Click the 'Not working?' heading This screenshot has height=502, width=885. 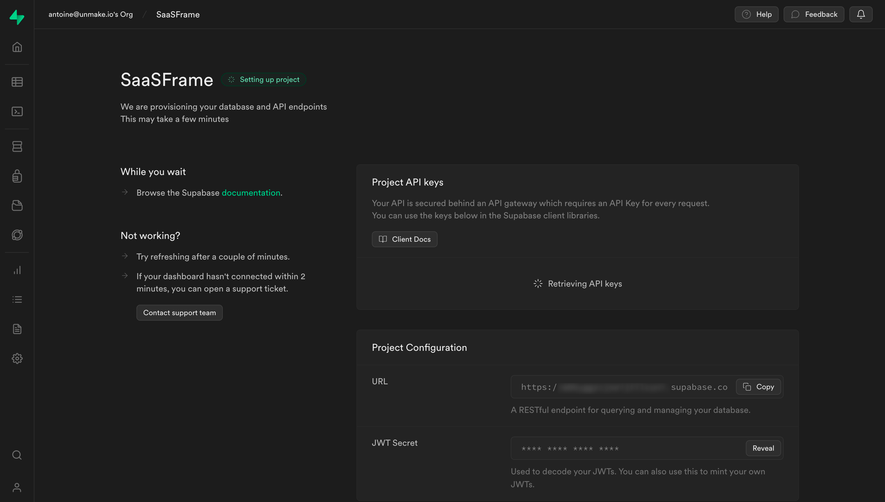150,235
